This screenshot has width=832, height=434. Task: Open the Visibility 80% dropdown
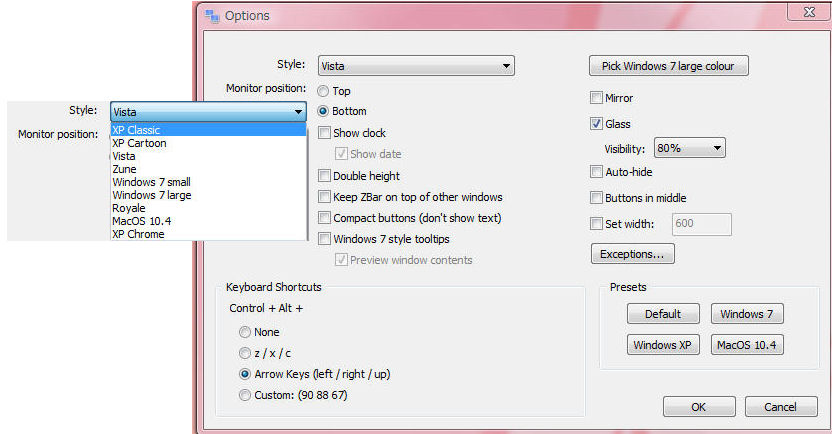[x=689, y=148]
